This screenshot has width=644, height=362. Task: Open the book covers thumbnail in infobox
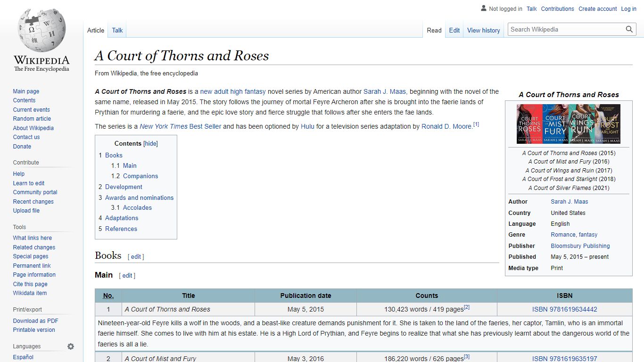pos(569,124)
